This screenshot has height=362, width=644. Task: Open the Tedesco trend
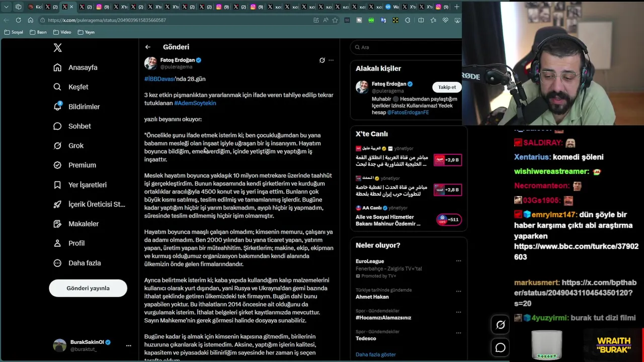tap(366, 338)
